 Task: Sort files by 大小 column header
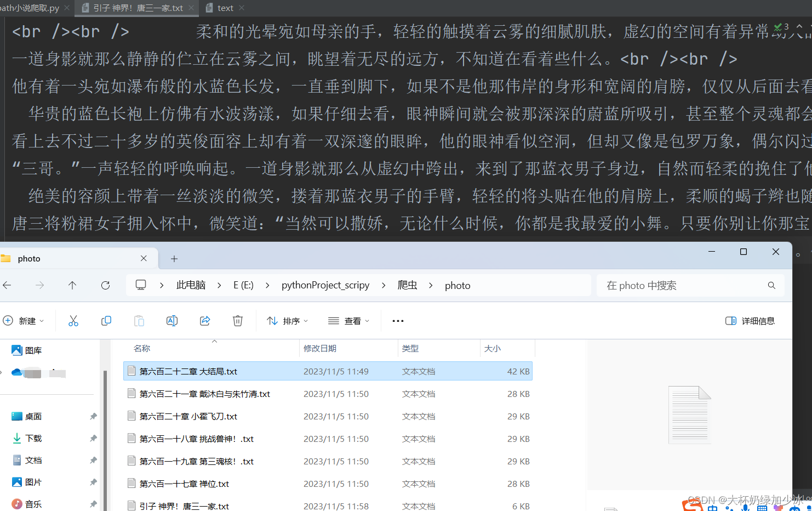[x=492, y=349]
